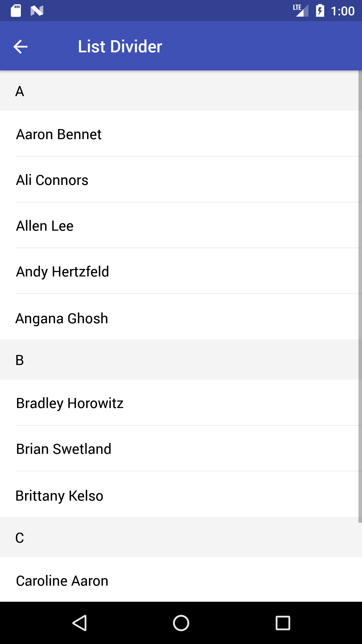The width and height of the screenshot is (362, 644).
Task: Open the Ali Connors list entry
Action: tap(52, 180)
